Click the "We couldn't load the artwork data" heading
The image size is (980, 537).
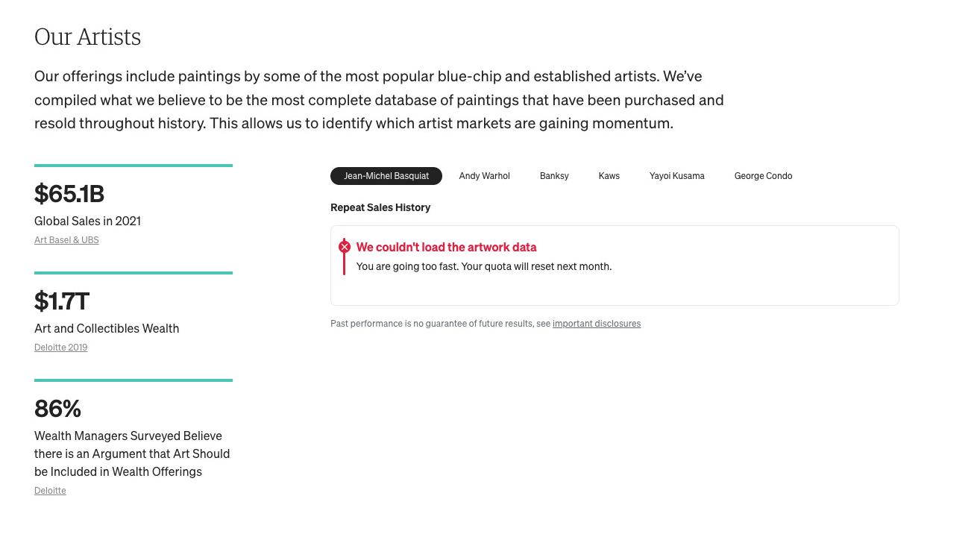[x=446, y=247]
